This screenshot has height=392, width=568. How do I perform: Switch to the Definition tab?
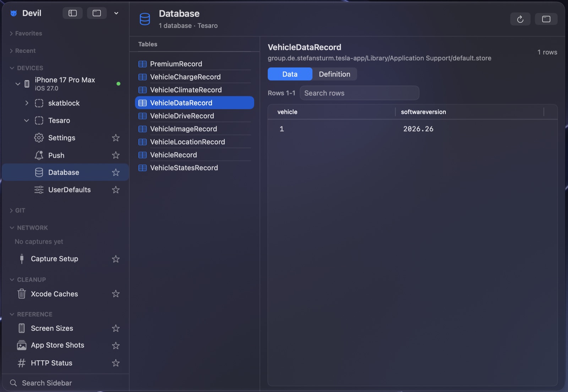click(334, 74)
